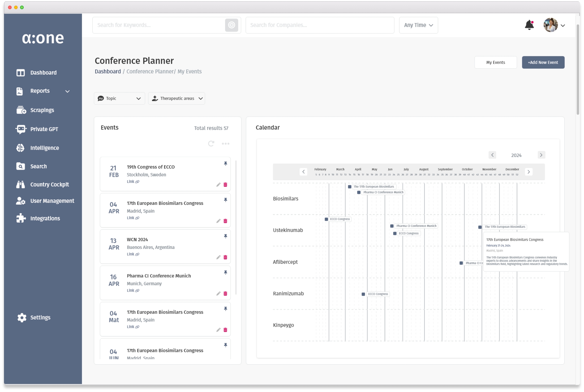Click the notification bell icon

point(529,25)
